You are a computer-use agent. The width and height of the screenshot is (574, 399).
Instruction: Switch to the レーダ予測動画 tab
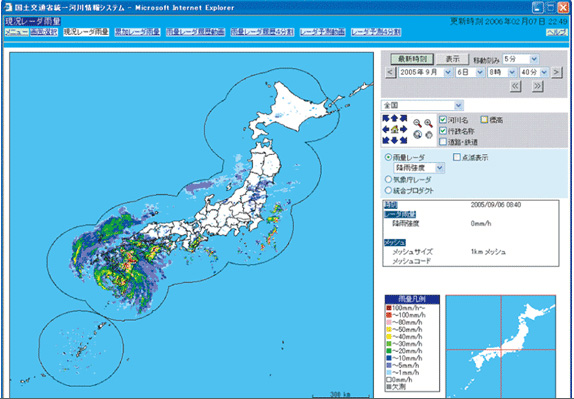coord(323,32)
